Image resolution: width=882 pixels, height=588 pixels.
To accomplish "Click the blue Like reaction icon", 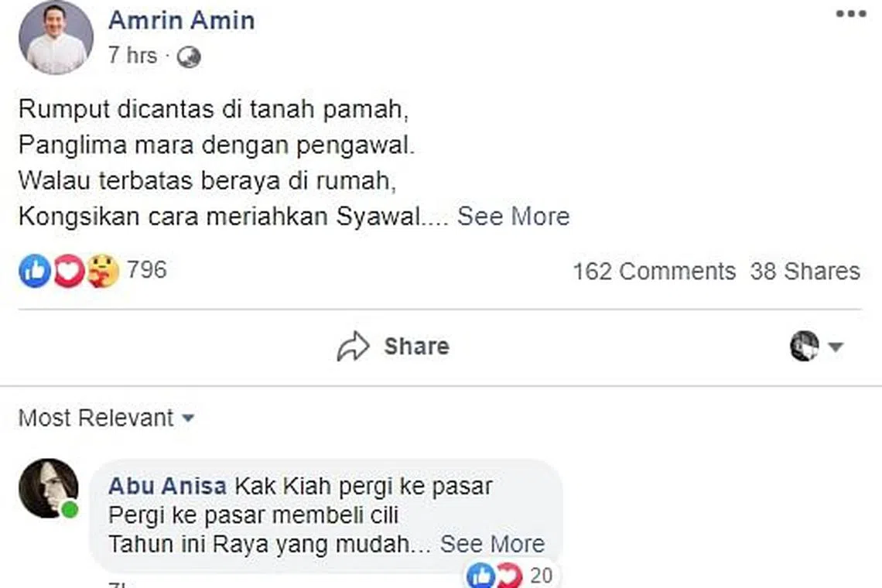I will (x=34, y=272).
